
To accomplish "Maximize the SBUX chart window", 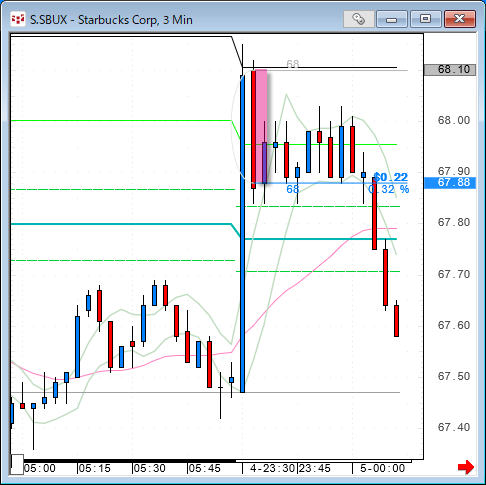I will 425,19.
